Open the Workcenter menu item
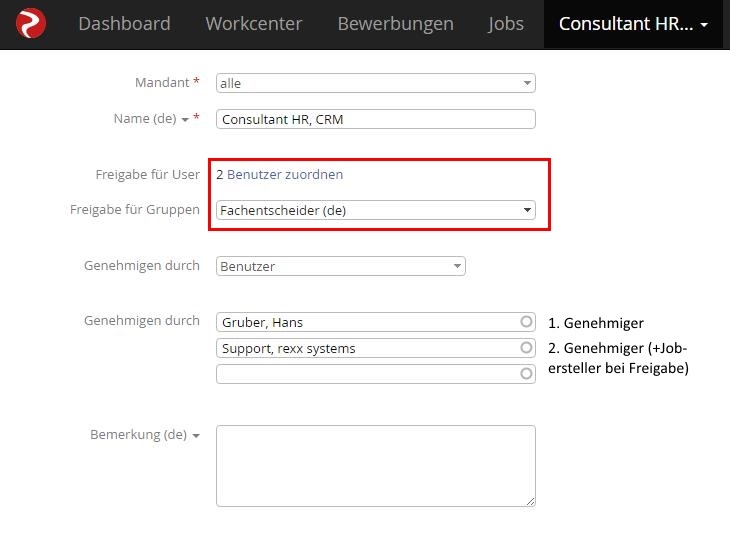 point(254,24)
